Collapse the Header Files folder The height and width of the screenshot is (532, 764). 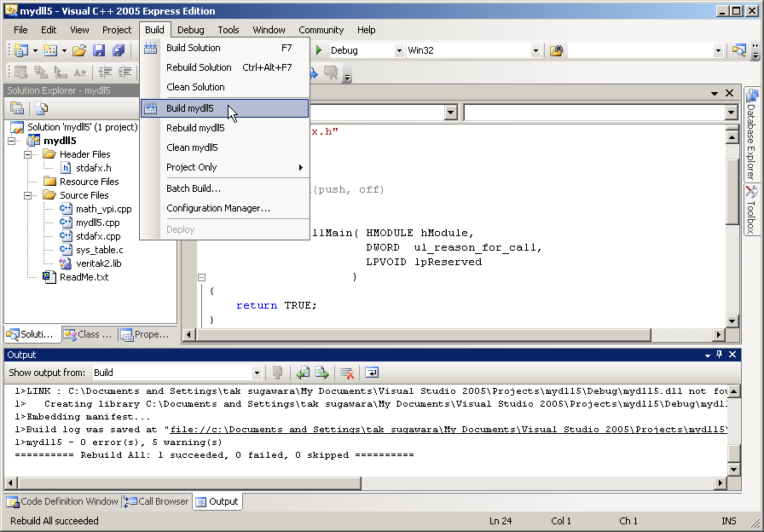point(28,154)
